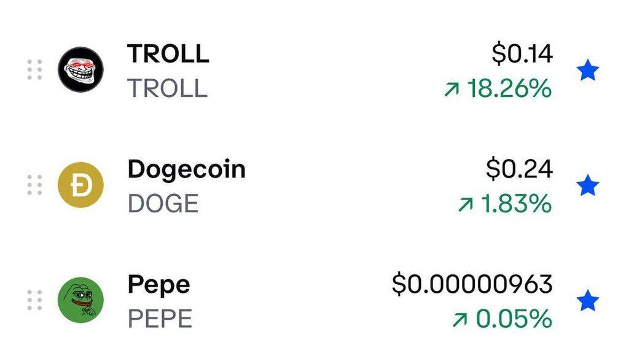Screen dimensions: 634x364
Task: Click the Dogecoin price $0.24
Action: point(519,169)
